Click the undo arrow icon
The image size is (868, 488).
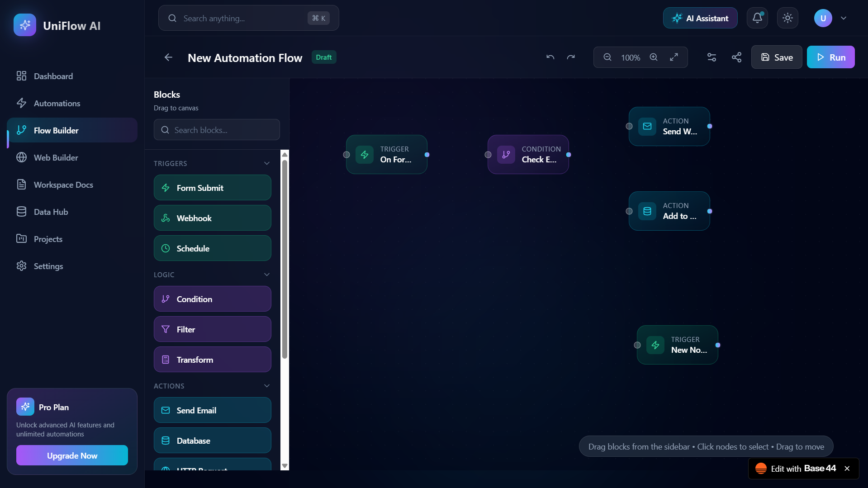coord(550,57)
